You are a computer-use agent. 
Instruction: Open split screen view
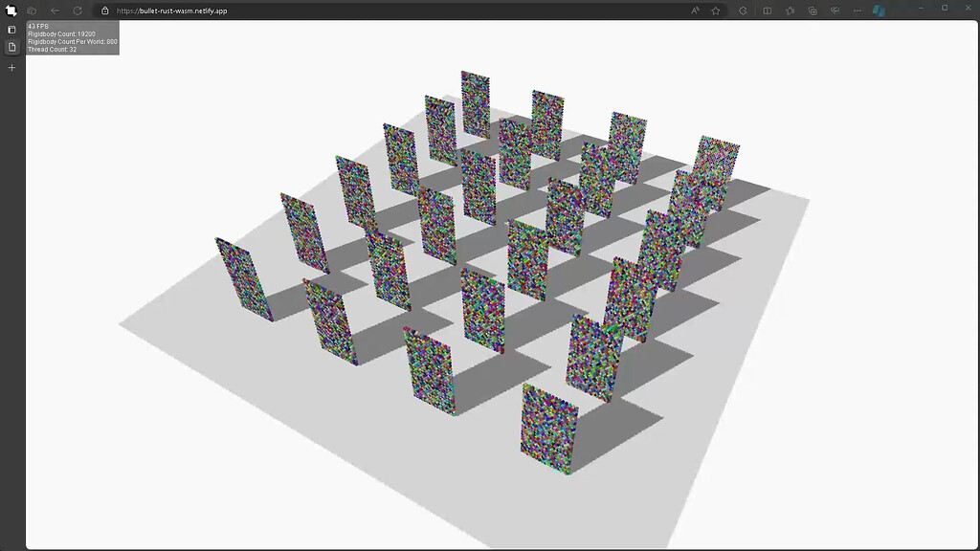point(768,11)
